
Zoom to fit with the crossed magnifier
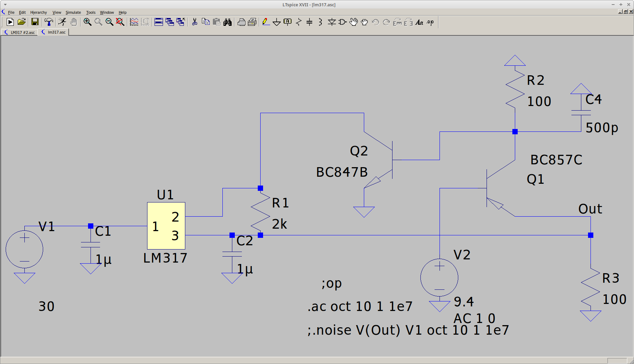[120, 22]
